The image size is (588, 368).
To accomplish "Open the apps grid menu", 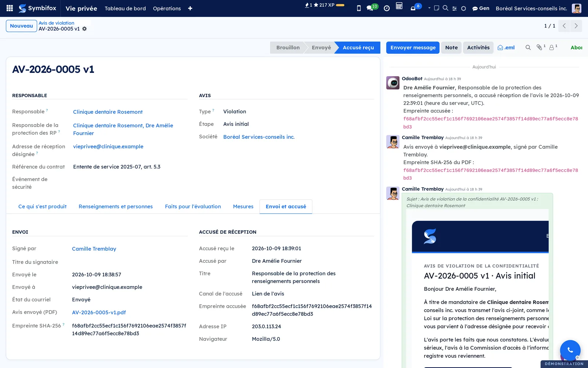I will tap(10, 8).
